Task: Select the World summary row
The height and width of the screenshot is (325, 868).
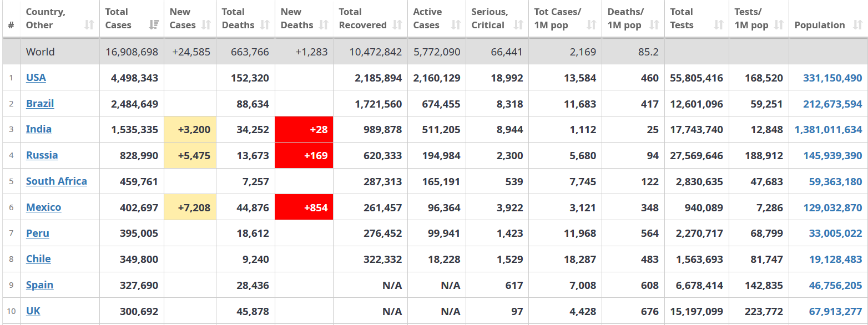Action: [x=41, y=52]
